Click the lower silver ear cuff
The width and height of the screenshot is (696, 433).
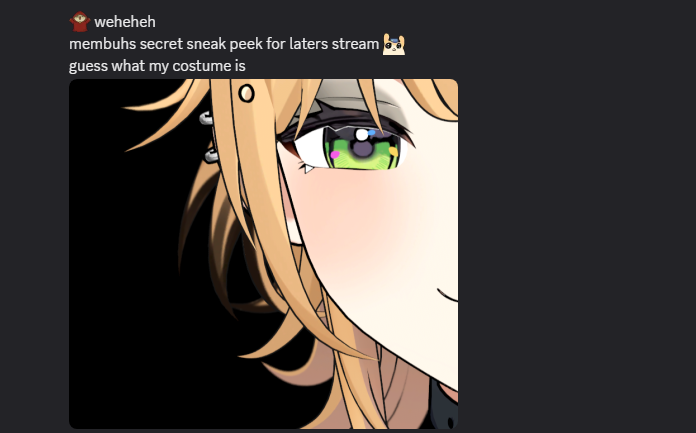211,155
